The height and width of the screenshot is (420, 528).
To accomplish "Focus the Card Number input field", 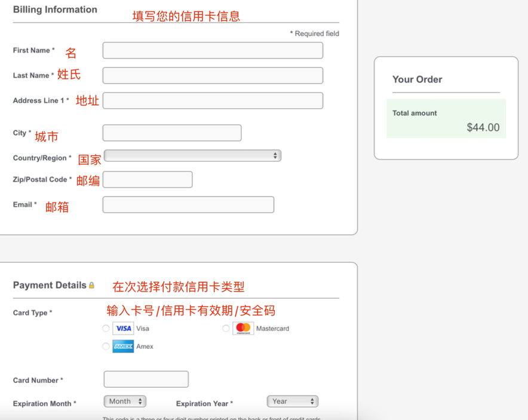I will (x=146, y=379).
